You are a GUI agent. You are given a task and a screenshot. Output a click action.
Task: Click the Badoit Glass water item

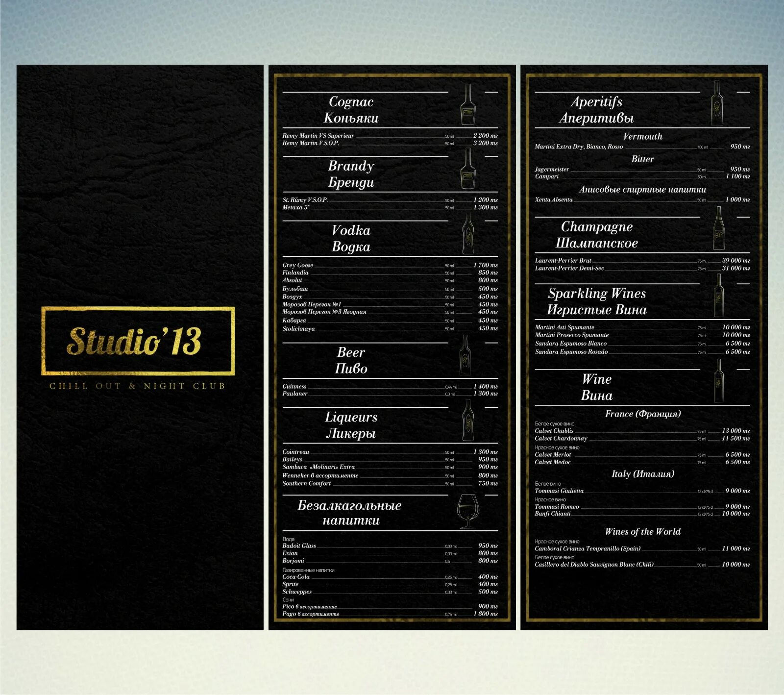(x=390, y=546)
